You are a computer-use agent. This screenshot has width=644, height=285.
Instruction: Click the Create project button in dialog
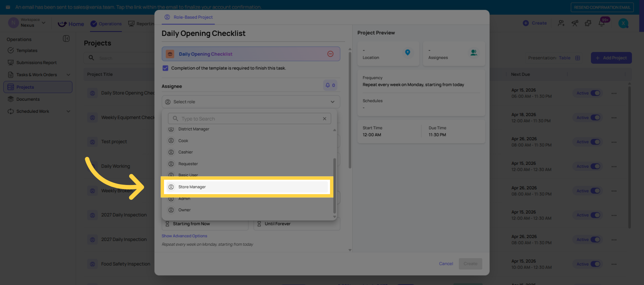coord(470,264)
